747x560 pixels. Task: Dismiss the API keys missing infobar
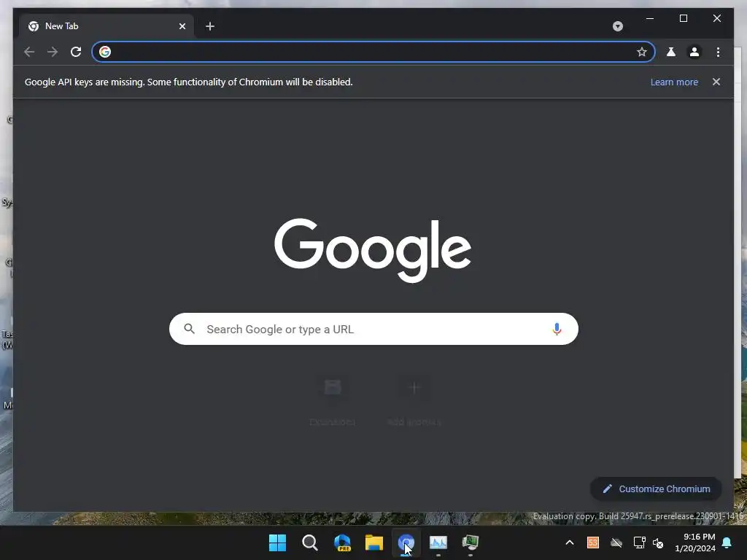716,82
